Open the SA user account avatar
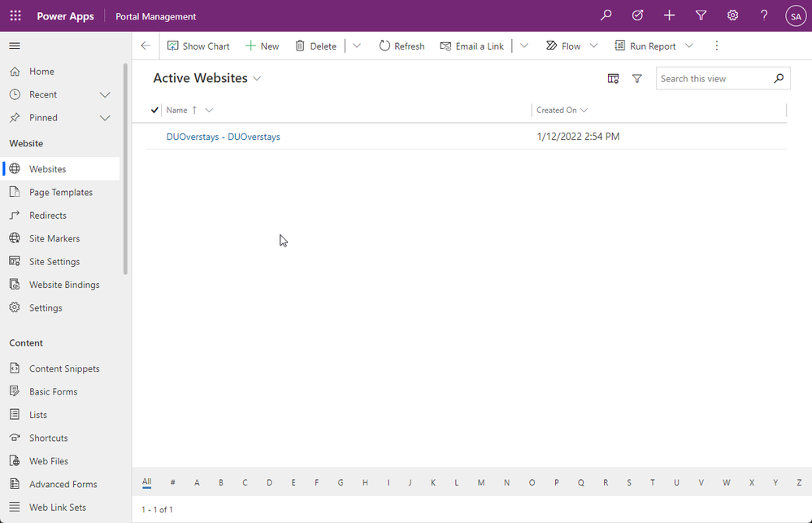The image size is (812, 523). 796,16
